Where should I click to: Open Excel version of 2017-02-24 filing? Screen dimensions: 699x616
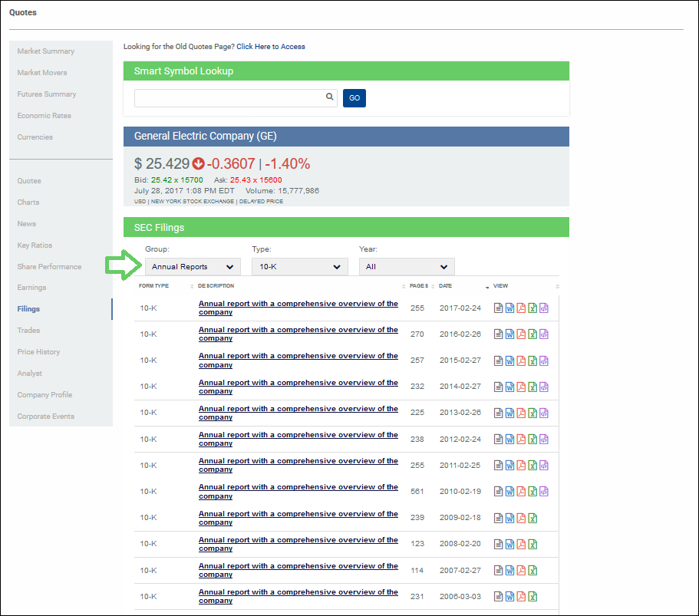(x=532, y=308)
